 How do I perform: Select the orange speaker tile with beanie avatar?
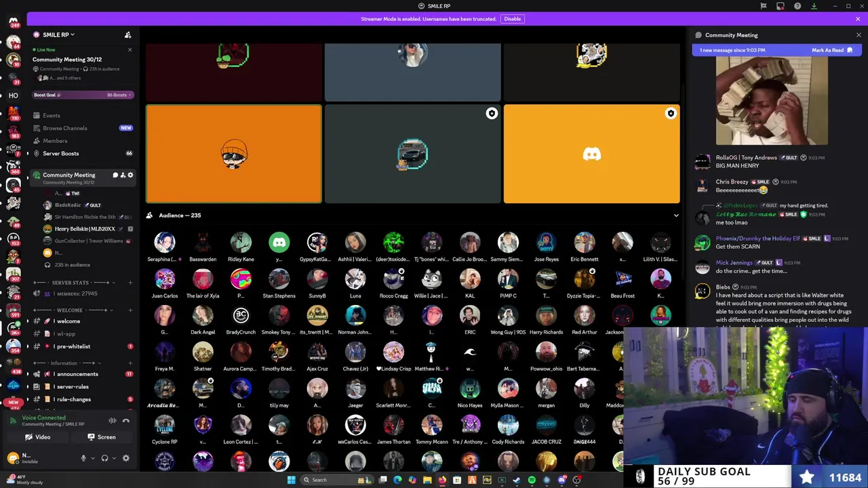click(234, 154)
